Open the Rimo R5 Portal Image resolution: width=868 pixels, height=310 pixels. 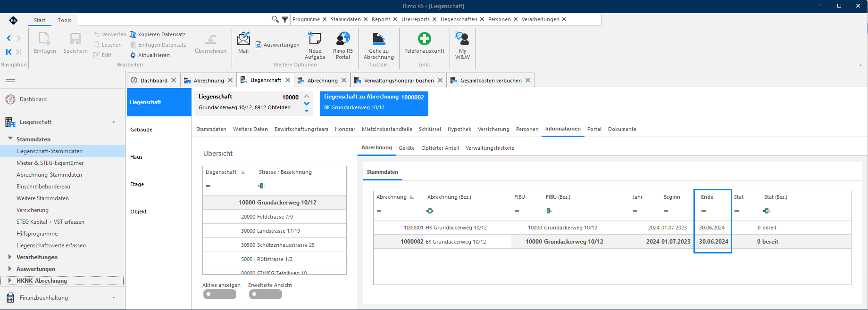pos(343,45)
